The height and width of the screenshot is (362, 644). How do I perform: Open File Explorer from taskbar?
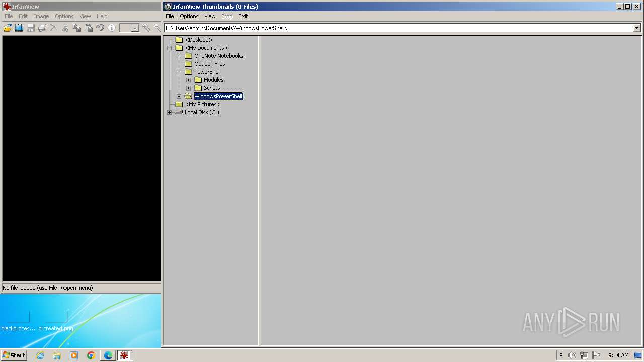click(57, 355)
